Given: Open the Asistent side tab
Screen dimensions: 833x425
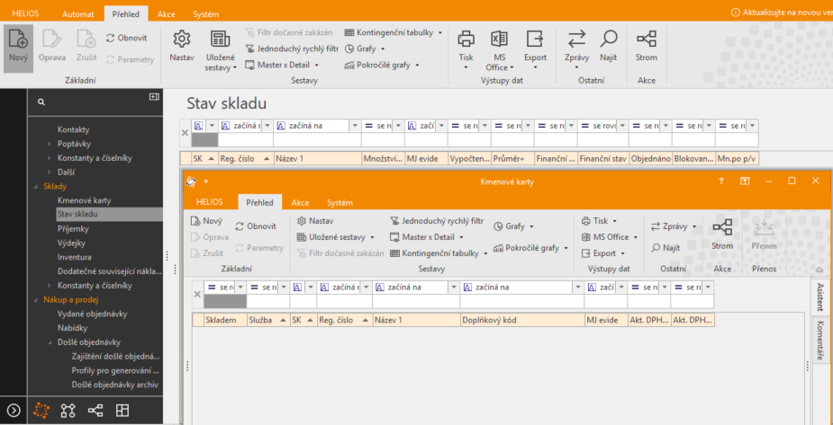Looking at the screenshot, I should [821, 298].
